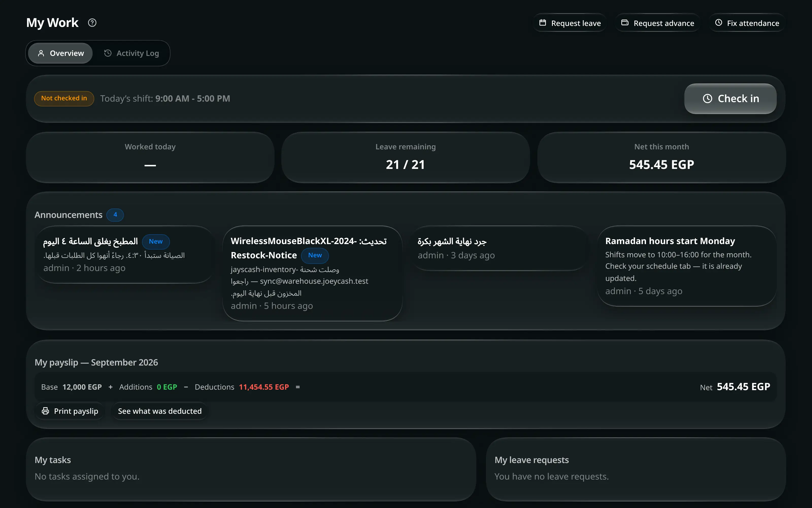812x508 pixels.
Task: Click the clock icon on the Check in button
Action: point(707,99)
